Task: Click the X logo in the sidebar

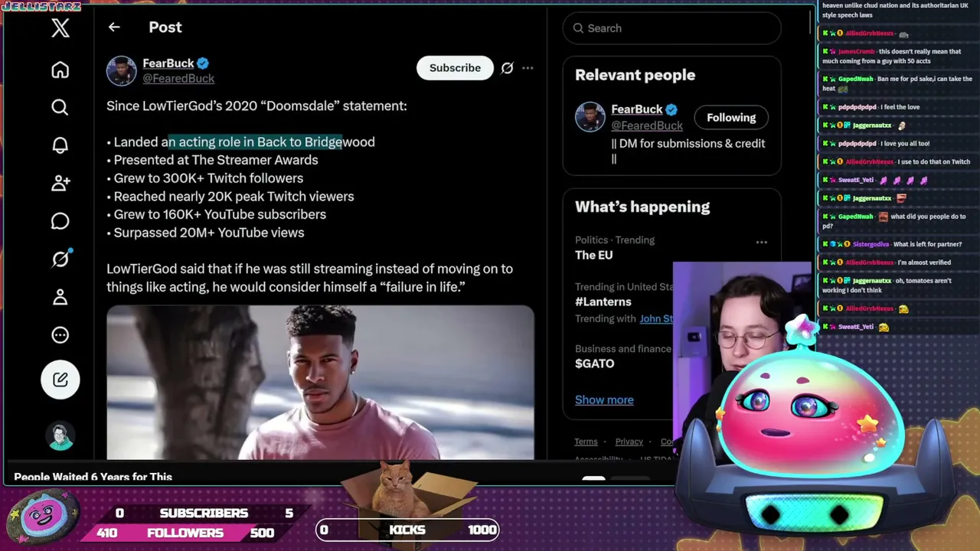Action: click(x=60, y=28)
